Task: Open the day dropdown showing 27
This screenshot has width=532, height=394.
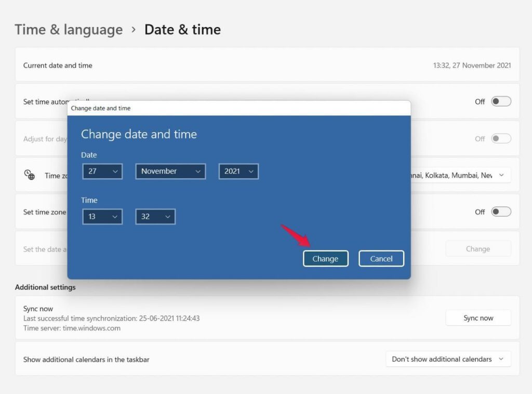Action: 102,171
